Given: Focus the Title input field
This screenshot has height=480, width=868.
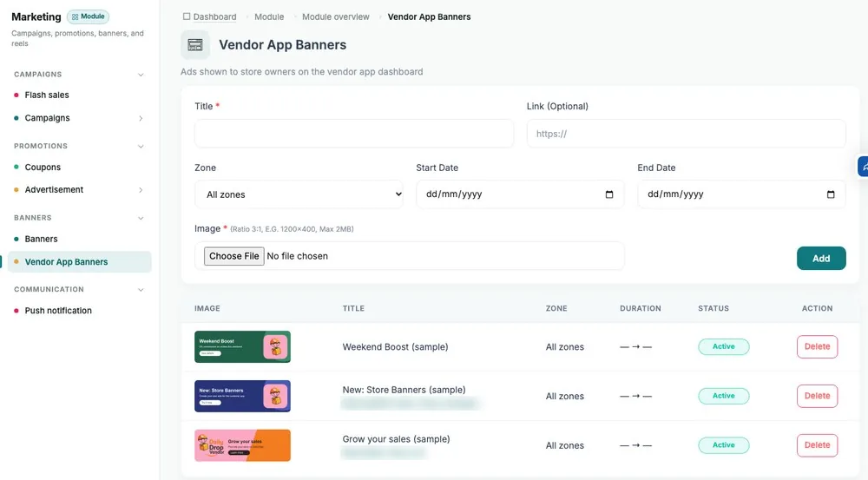Looking at the screenshot, I should coord(354,134).
